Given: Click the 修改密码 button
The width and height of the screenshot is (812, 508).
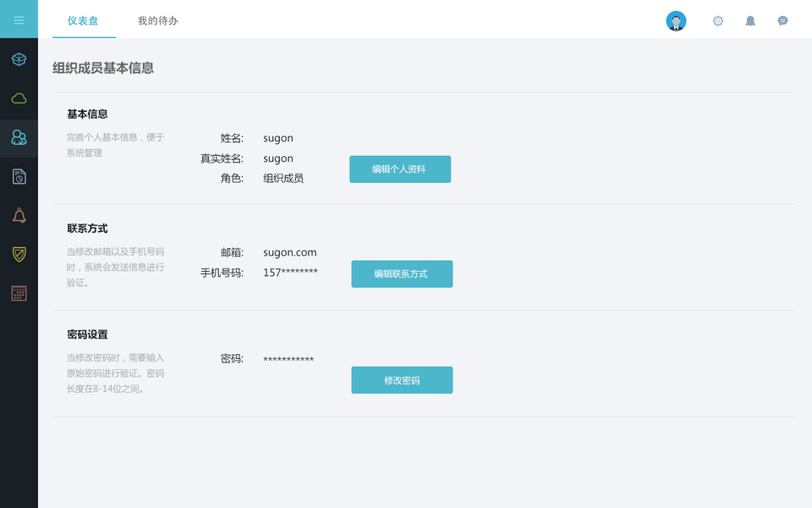Looking at the screenshot, I should tap(402, 380).
